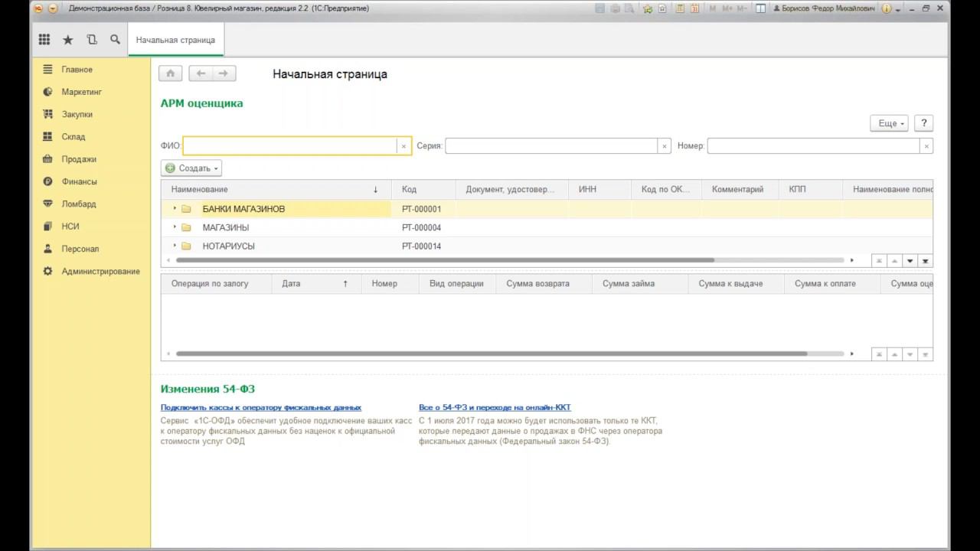
Task: Open link Все о 54-ФЗ и переходе на онлайн-ККТ
Action: 495,407
